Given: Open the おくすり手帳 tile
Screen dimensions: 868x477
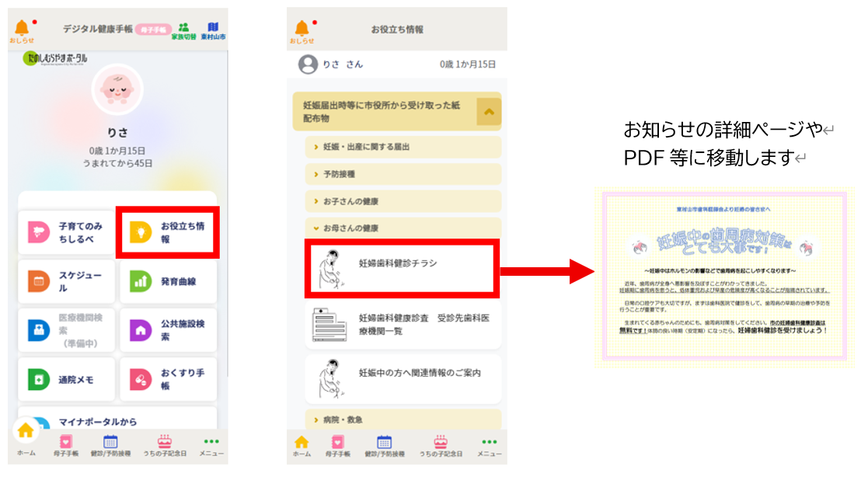Looking at the screenshot, I should click(168, 380).
